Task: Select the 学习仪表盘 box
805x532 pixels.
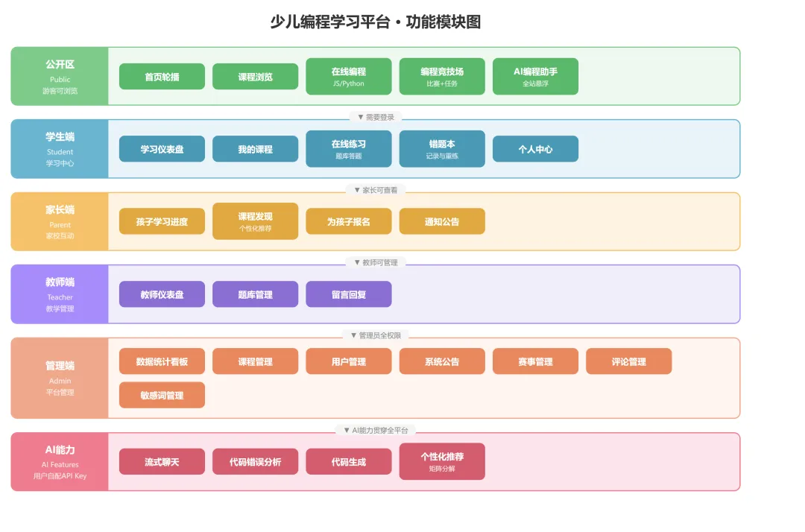Action: pos(162,149)
